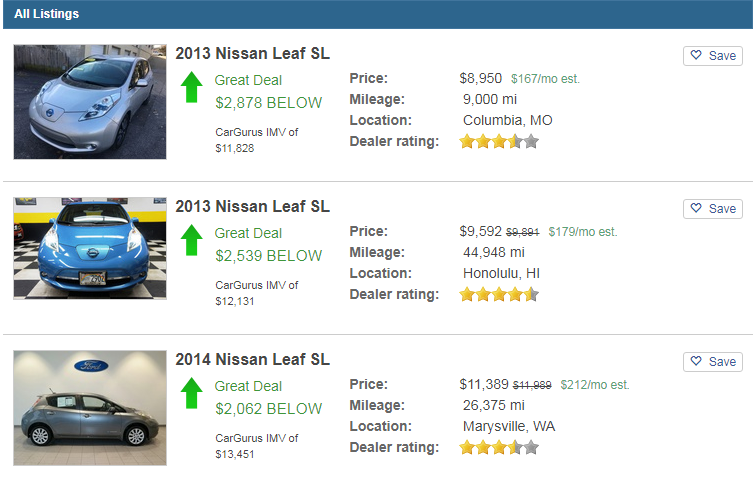This screenshot has width=753, height=487.
Task: Save the $11,389 Nissan Leaf listing
Action: click(712, 362)
